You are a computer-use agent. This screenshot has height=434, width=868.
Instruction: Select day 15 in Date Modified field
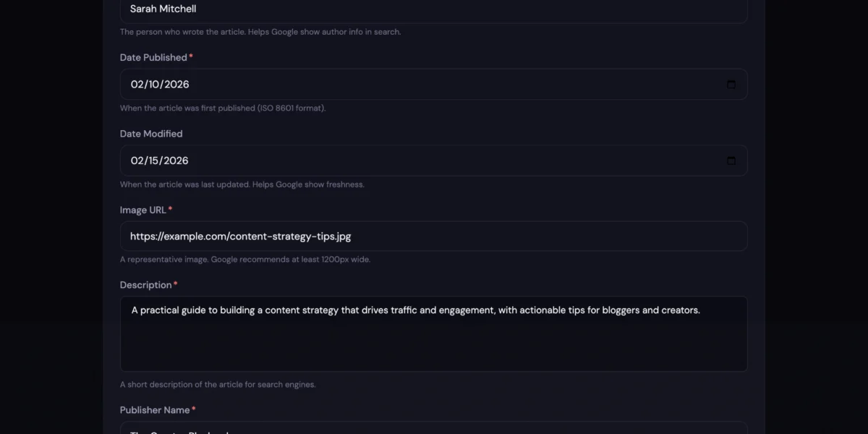tap(153, 161)
